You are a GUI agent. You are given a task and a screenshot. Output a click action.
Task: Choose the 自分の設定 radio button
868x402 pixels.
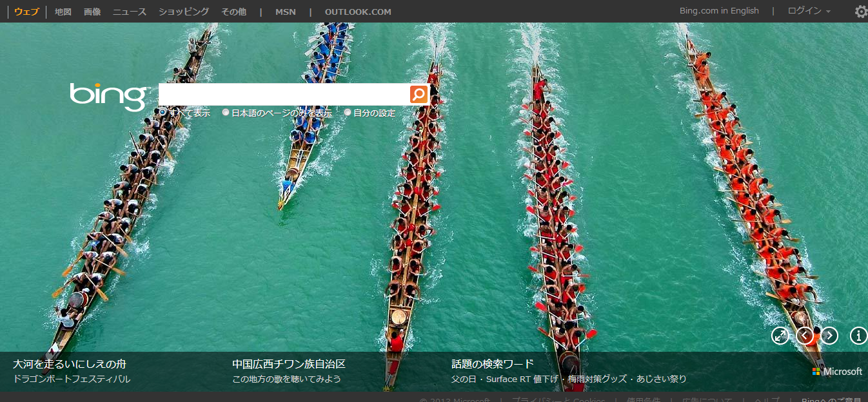(348, 112)
